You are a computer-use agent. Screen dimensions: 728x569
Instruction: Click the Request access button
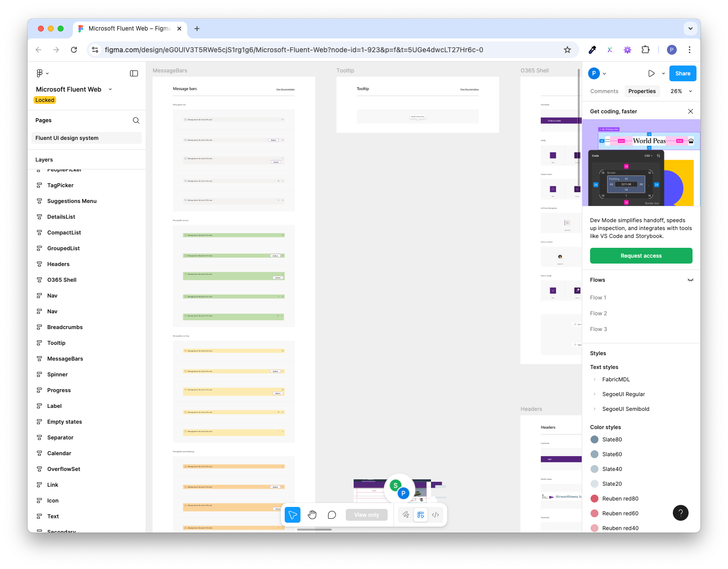pyautogui.click(x=641, y=256)
